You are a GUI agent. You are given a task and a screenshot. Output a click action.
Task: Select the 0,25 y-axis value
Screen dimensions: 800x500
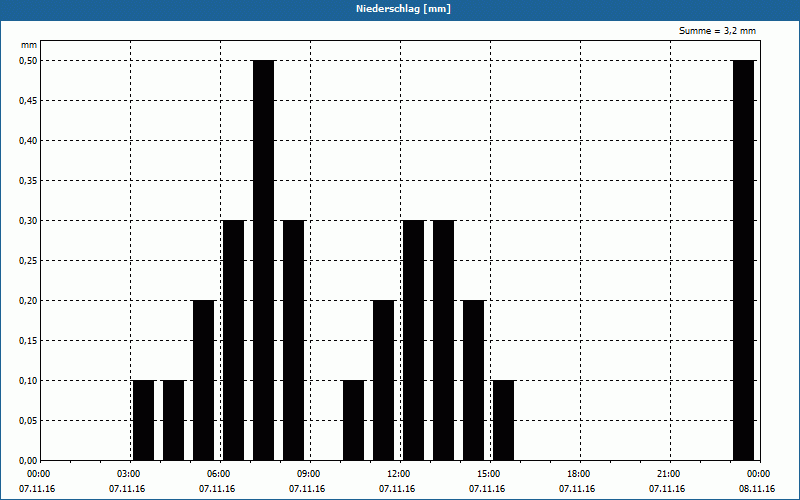[28, 261]
